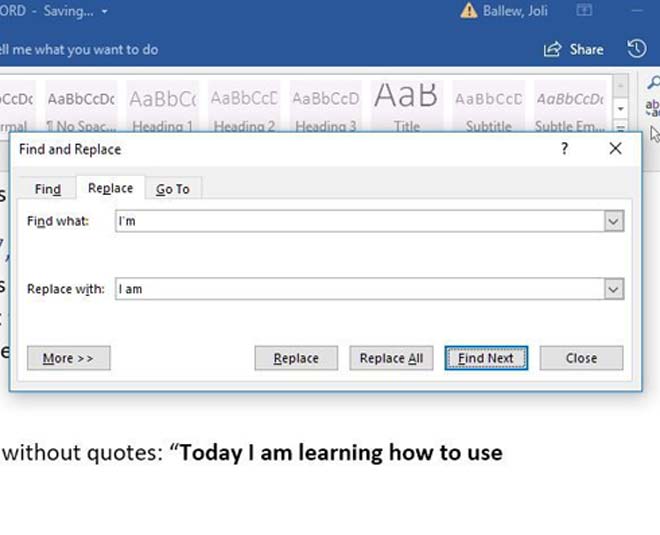Click the Find Next button

point(486,358)
